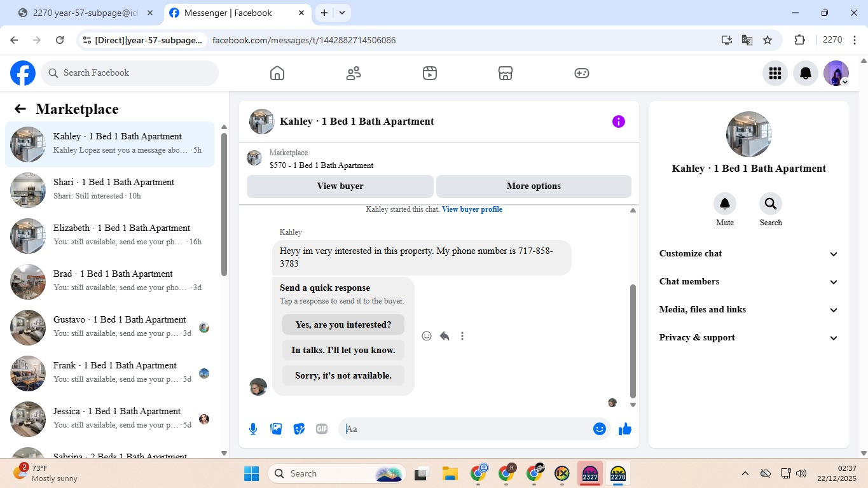Click the Google Translate icon in address bar
Screen dimensions: 868x488
[x=747, y=40]
